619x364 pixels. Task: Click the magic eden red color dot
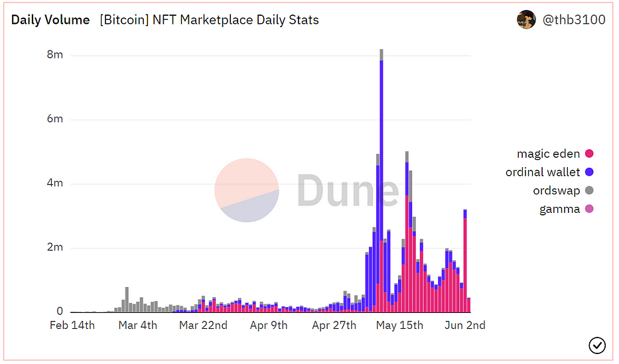[589, 154]
